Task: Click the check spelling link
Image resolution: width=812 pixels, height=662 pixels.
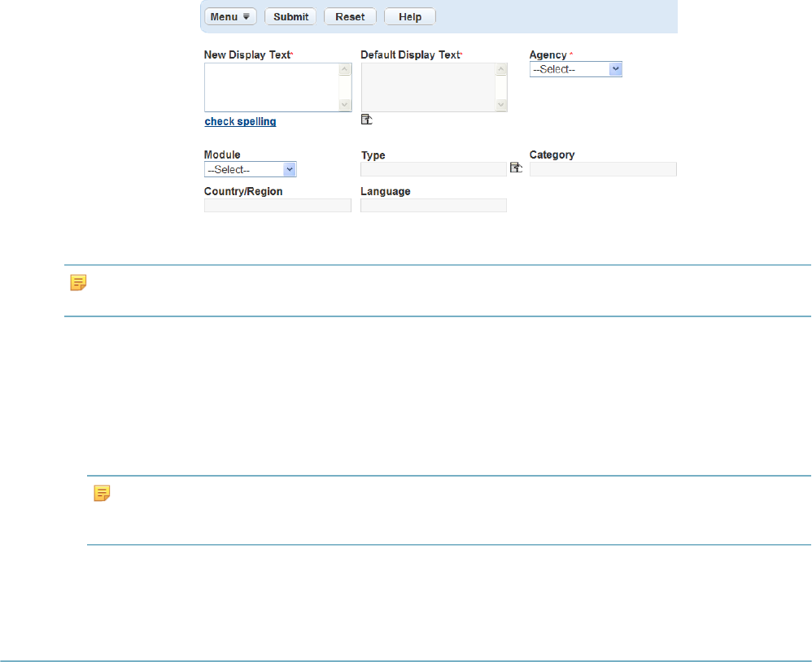Action: 240,122
